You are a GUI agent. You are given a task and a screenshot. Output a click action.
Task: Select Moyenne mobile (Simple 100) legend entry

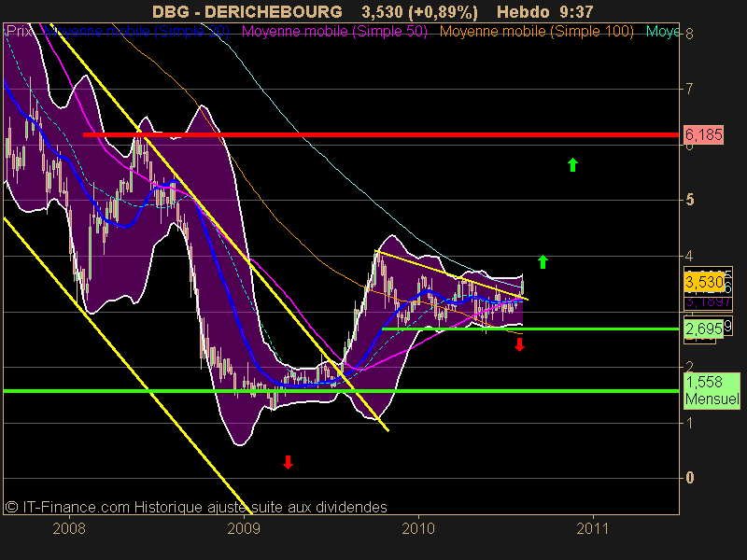click(536, 32)
